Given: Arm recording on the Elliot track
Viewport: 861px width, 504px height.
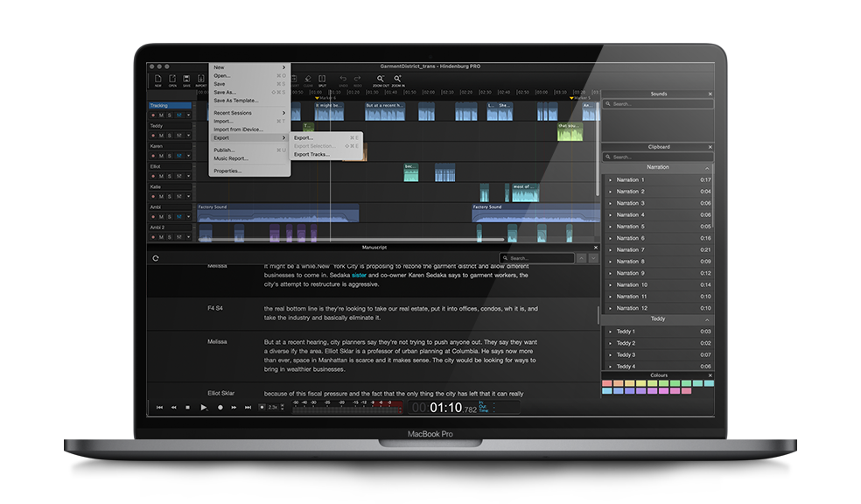Looking at the screenshot, I should [153, 177].
